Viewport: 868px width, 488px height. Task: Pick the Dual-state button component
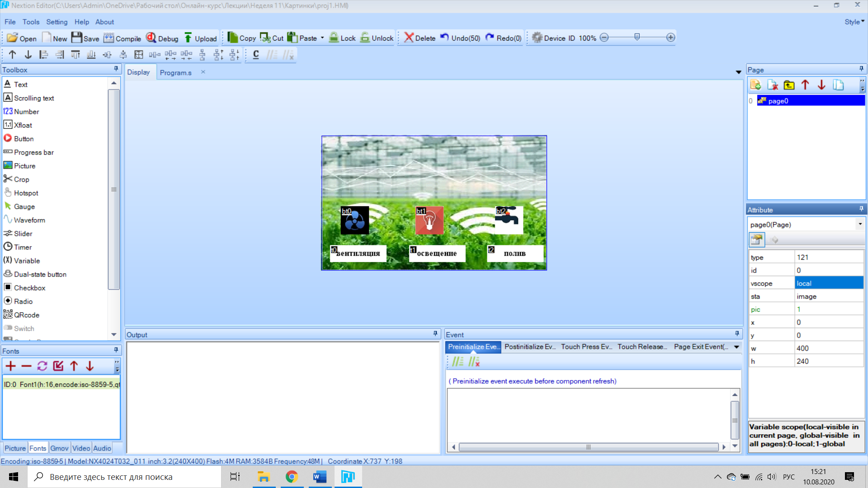click(x=40, y=274)
